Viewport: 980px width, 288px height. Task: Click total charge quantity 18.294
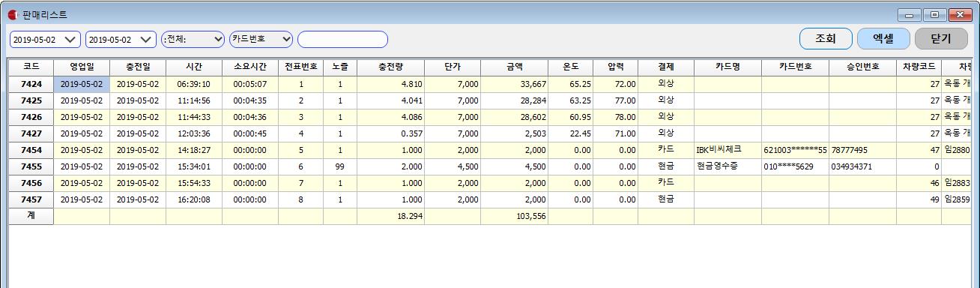click(391, 216)
